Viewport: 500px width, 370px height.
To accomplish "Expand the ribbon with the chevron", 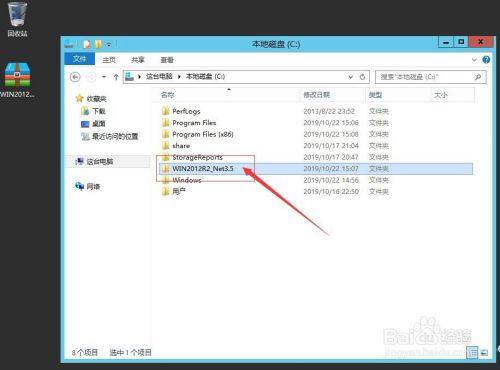I will pos(474,60).
